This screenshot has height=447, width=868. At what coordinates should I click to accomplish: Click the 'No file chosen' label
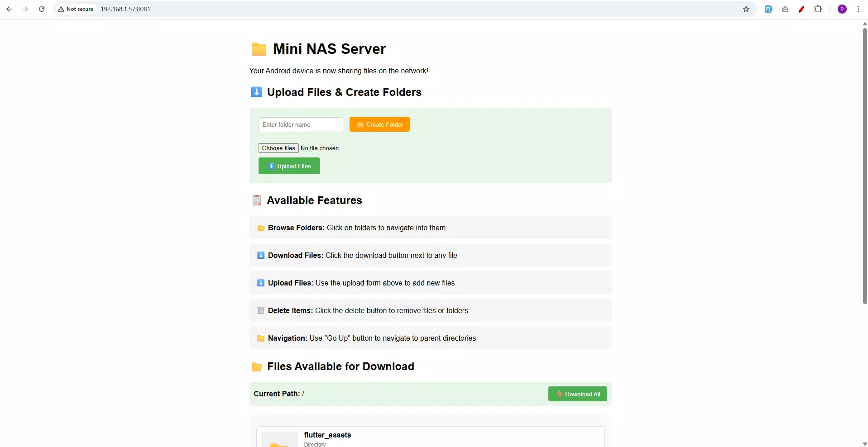[320, 148]
